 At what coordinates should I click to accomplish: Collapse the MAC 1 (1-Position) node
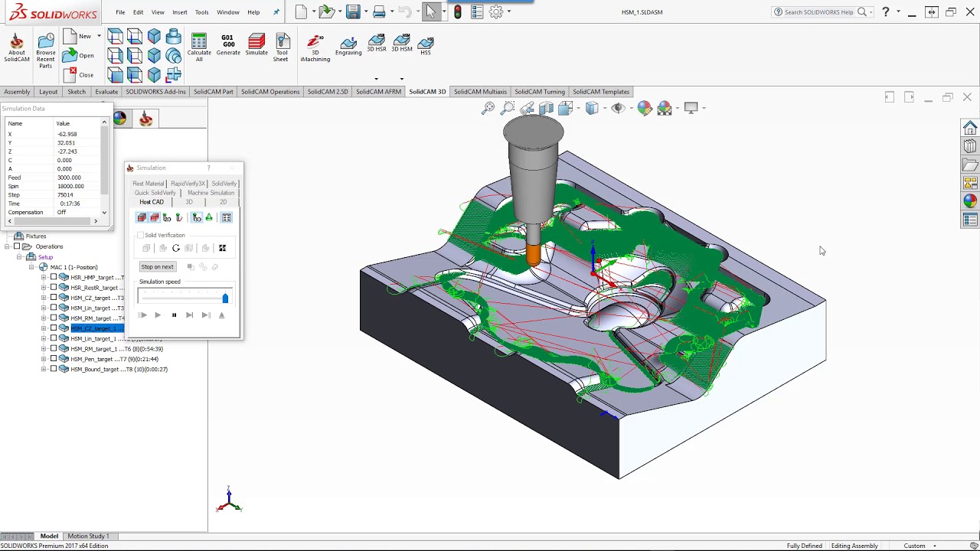pyautogui.click(x=31, y=267)
